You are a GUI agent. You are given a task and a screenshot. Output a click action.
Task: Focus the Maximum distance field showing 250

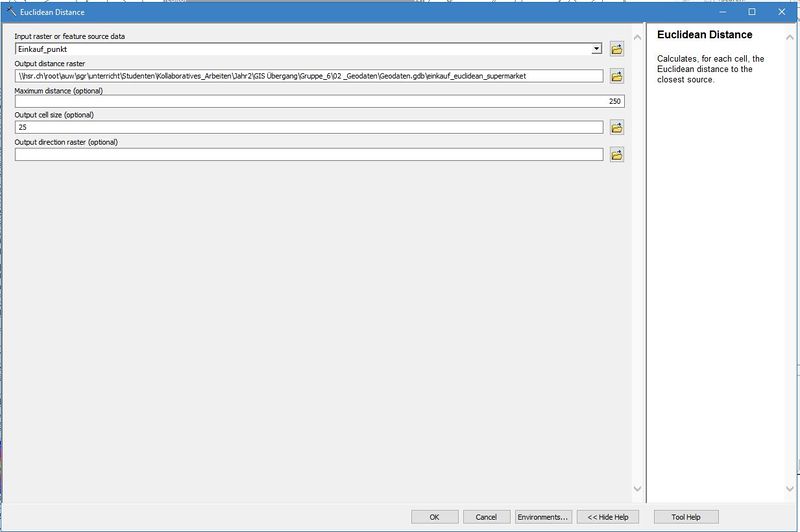pos(319,101)
